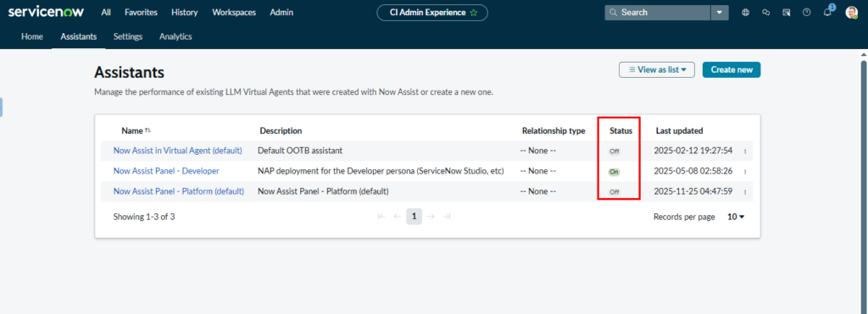Click timestamp 2025-05-08 02:58:26
Viewport: 868px width, 314px height.
693,171
